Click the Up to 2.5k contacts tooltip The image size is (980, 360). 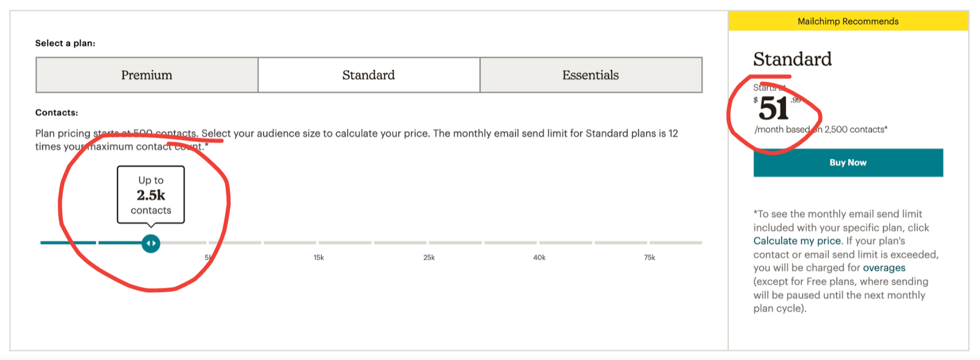(x=151, y=195)
